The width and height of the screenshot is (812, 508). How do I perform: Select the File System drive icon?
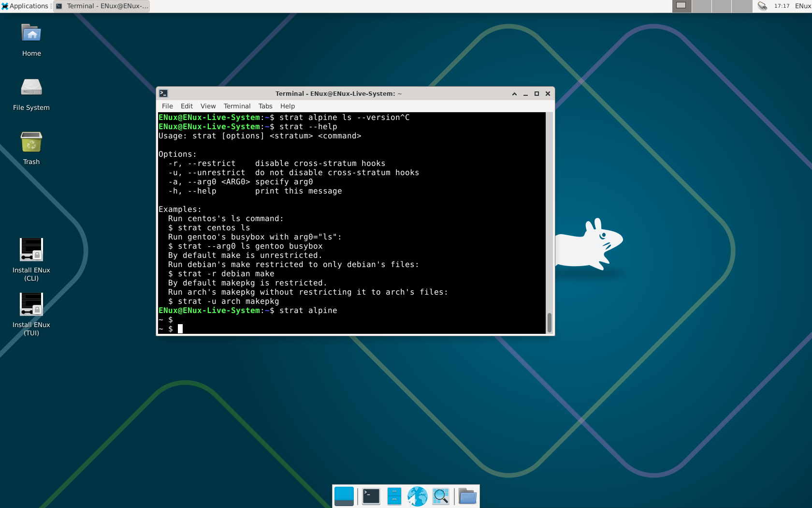(31, 88)
